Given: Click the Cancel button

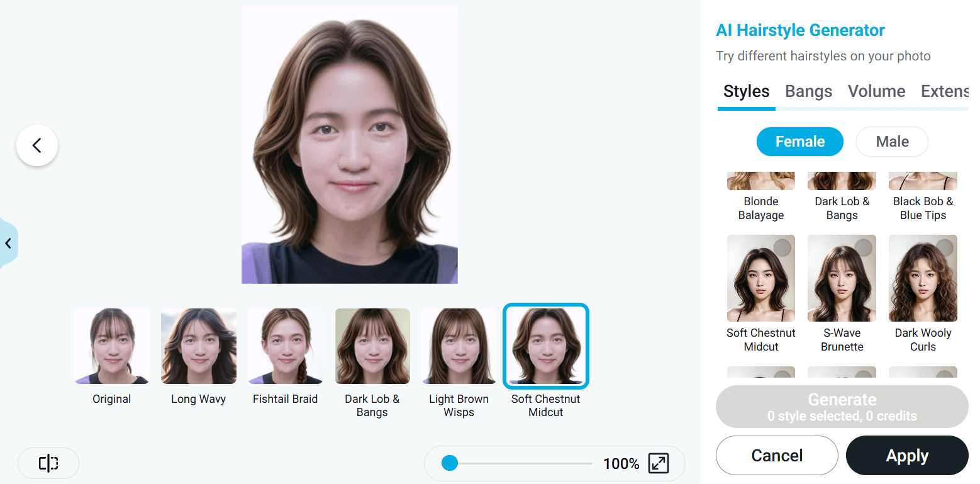Looking at the screenshot, I should point(777,456).
